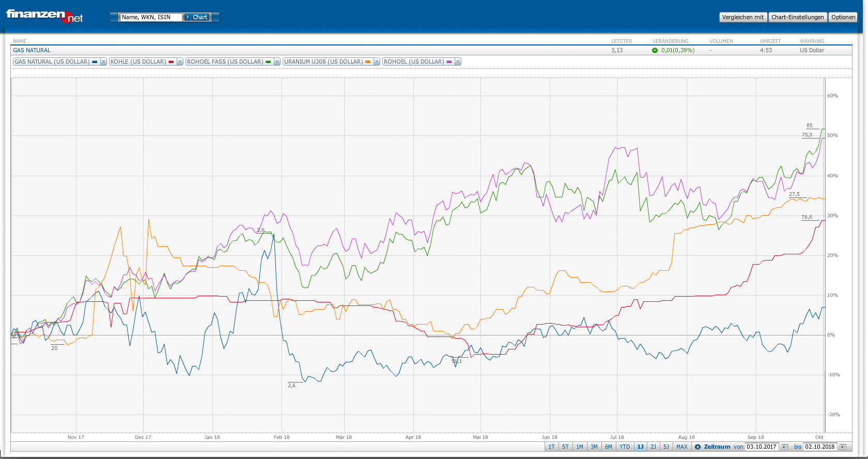Image resolution: width=868 pixels, height=459 pixels.
Task: Click the VERÄNDERUNG column header
Action: [671, 41]
